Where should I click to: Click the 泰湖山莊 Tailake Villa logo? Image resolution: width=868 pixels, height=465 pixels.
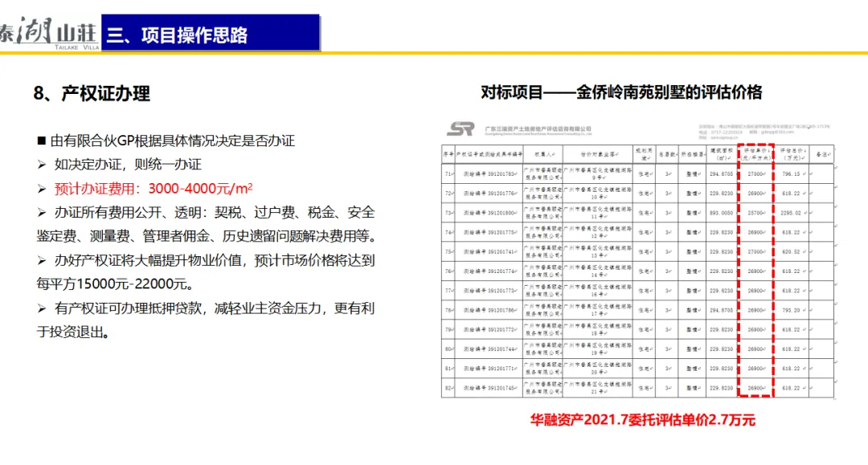[50, 33]
